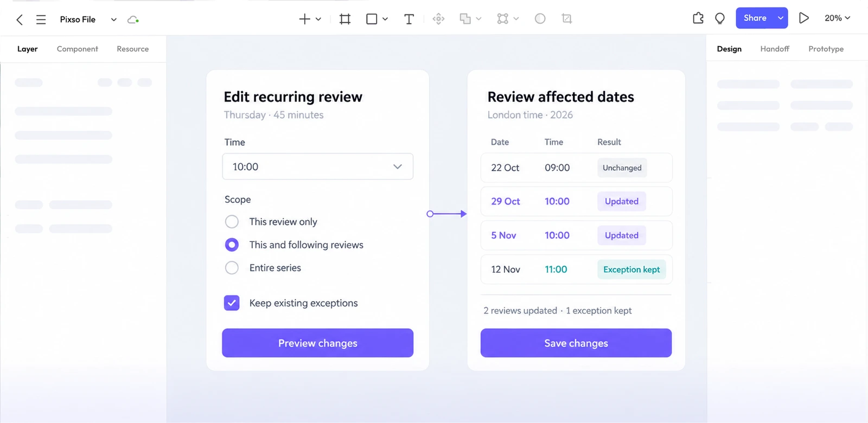This screenshot has width=868, height=423.
Task: Expand the Pixso File name dropdown
Action: click(x=114, y=20)
